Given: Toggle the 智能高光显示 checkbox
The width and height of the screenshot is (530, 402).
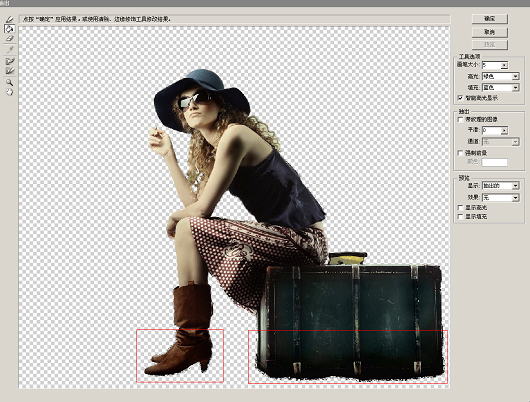Looking at the screenshot, I should (460, 98).
